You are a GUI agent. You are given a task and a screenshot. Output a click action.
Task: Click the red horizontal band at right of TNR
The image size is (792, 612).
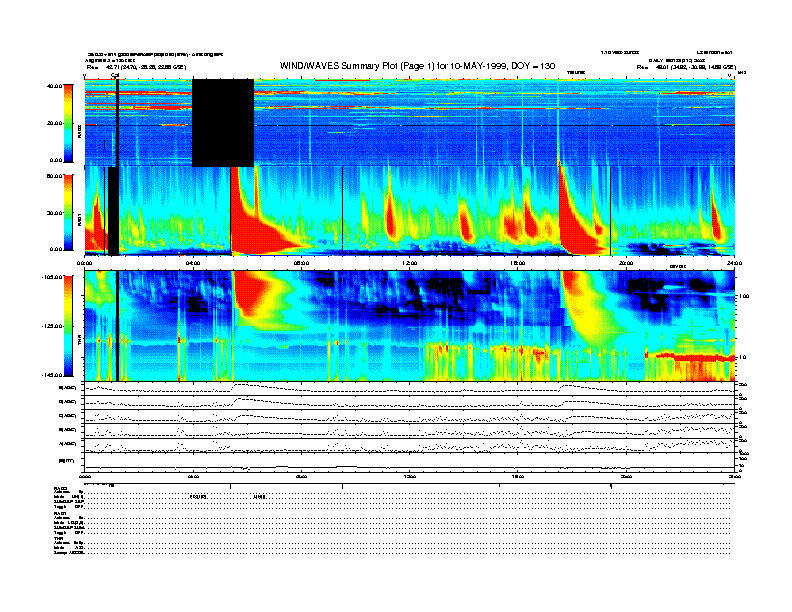[x=690, y=355]
